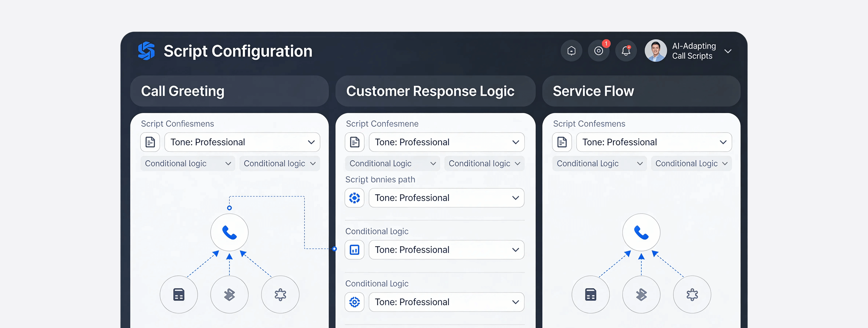Click the document icon in Service Flow panel
The height and width of the screenshot is (328, 868).
pyautogui.click(x=562, y=142)
